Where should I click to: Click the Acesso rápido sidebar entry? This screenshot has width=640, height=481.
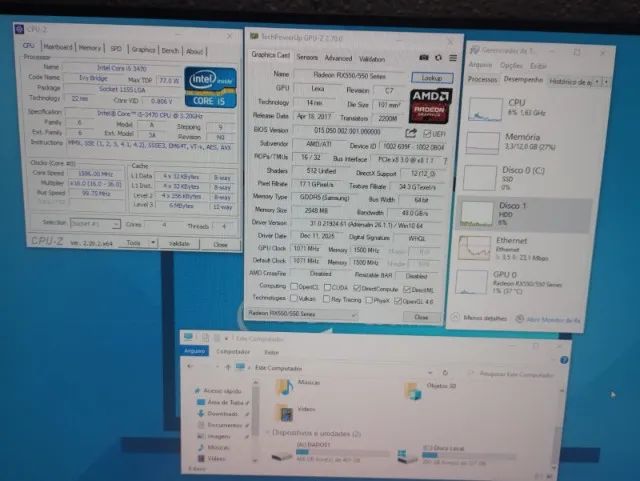coord(222,391)
